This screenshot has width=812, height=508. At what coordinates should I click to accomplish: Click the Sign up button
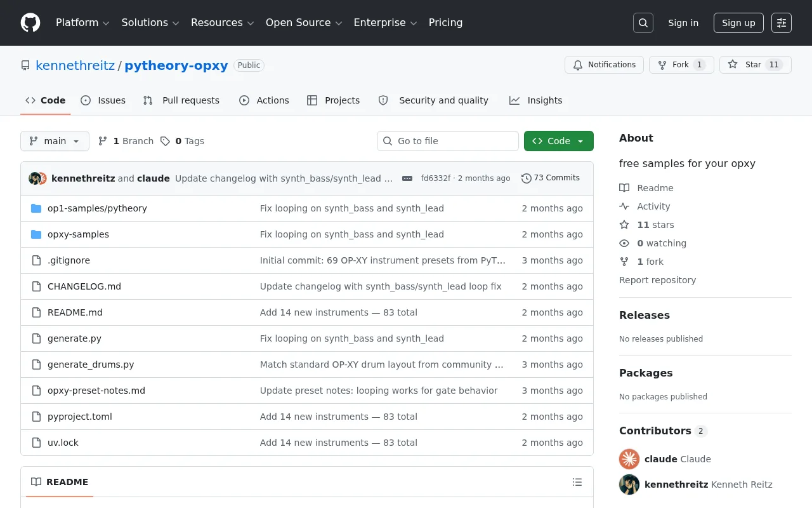tap(738, 23)
